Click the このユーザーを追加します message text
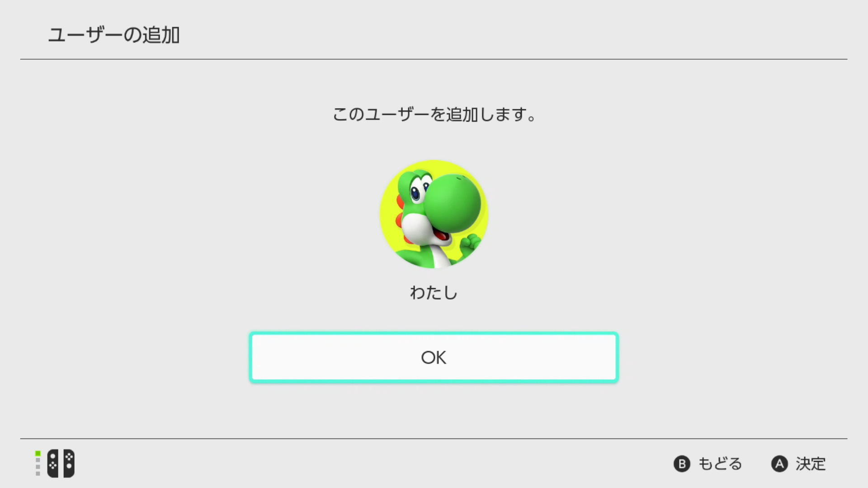This screenshot has width=868, height=488. (x=434, y=114)
